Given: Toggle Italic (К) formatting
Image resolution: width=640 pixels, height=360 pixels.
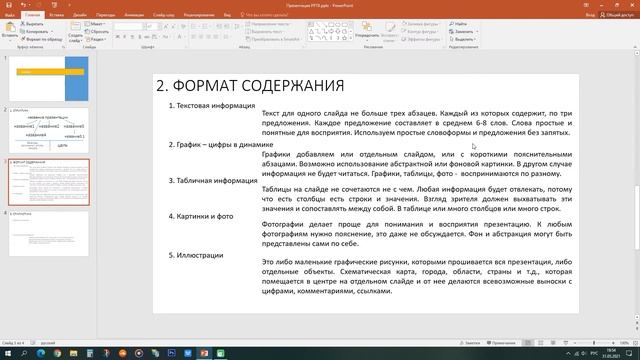Looking at the screenshot, I should [x=125, y=37].
